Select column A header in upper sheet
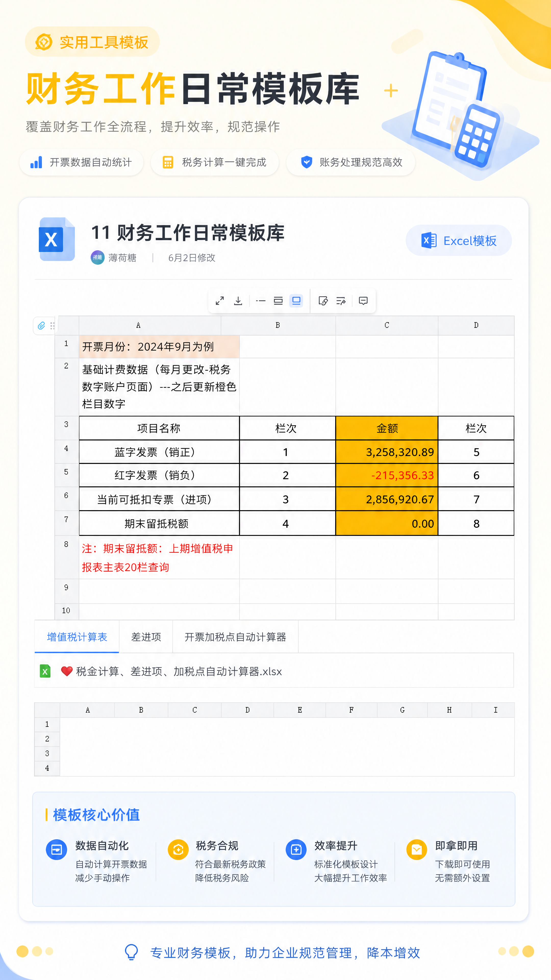This screenshot has height=980, width=551. (x=150, y=325)
